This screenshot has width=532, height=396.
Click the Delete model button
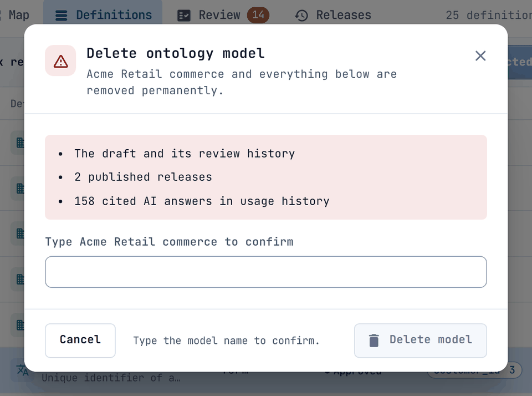(x=421, y=340)
